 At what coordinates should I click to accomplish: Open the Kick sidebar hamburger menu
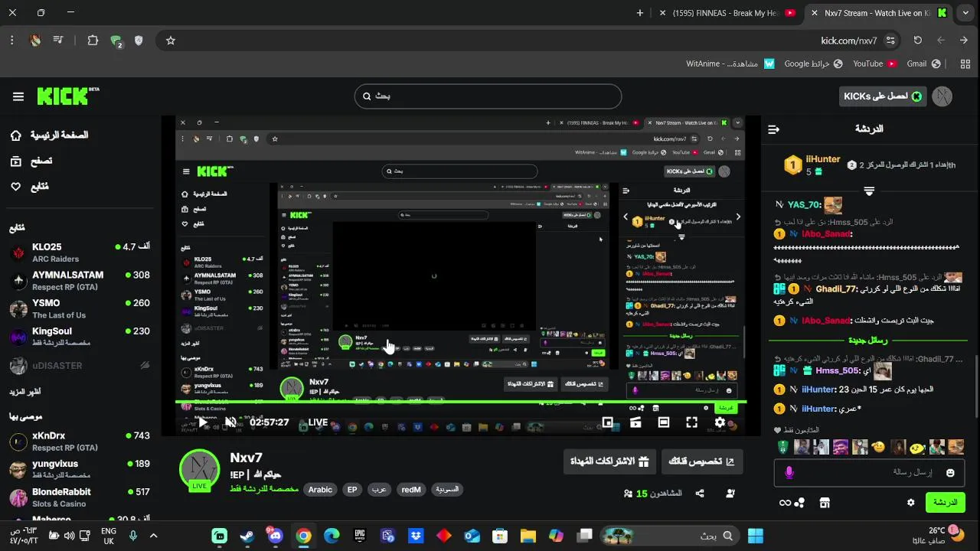point(18,96)
